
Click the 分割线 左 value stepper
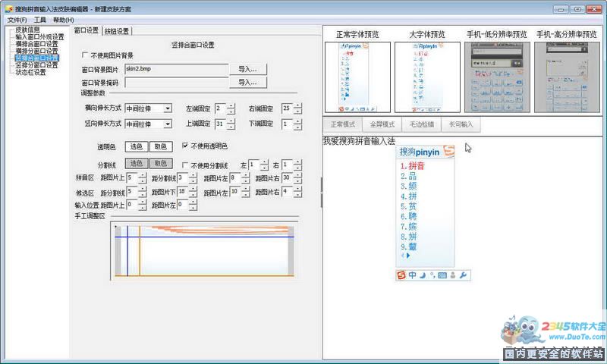pyautogui.click(x=264, y=165)
